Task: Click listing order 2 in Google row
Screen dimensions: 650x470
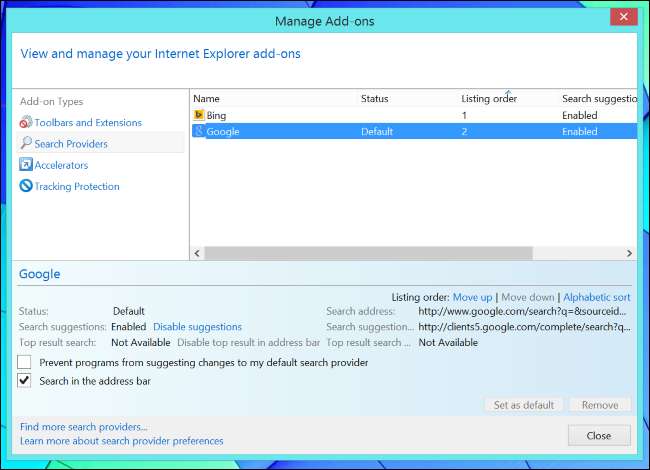Action: pyautogui.click(x=464, y=131)
